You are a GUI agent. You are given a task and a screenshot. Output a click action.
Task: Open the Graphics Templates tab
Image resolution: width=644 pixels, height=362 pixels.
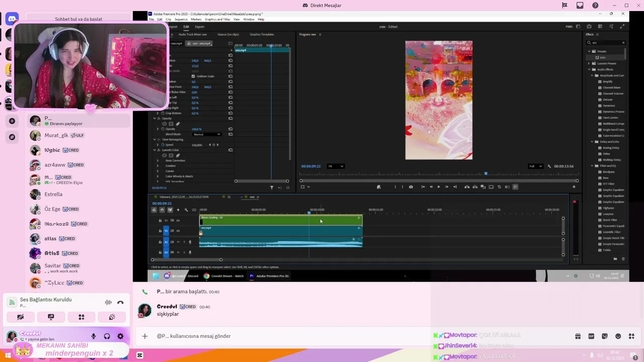(x=262, y=35)
